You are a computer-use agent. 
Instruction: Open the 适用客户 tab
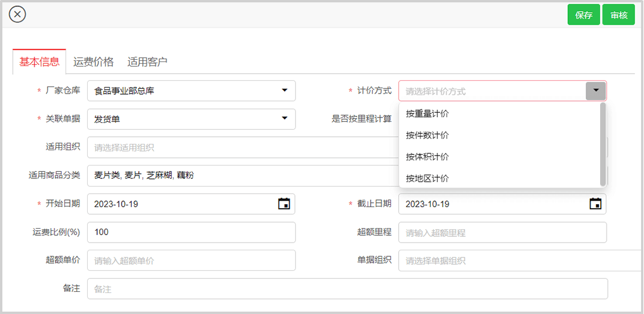[148, 62]
